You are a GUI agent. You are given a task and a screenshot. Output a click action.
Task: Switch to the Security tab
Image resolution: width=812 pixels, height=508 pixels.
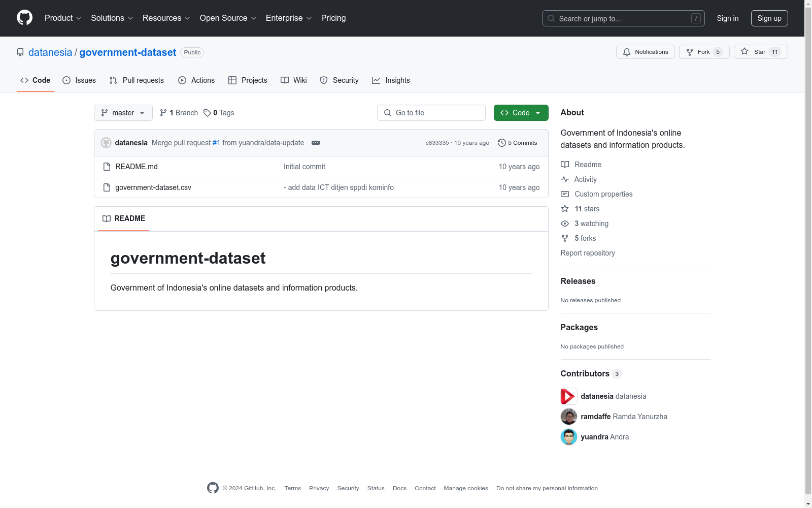[339, 80]
